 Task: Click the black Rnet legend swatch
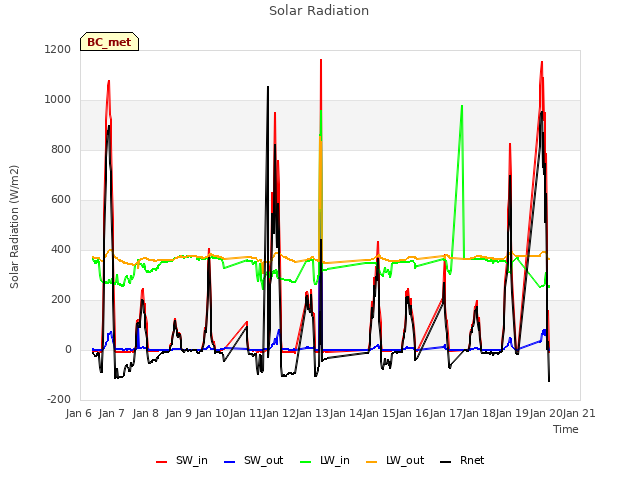coord(446,462)
